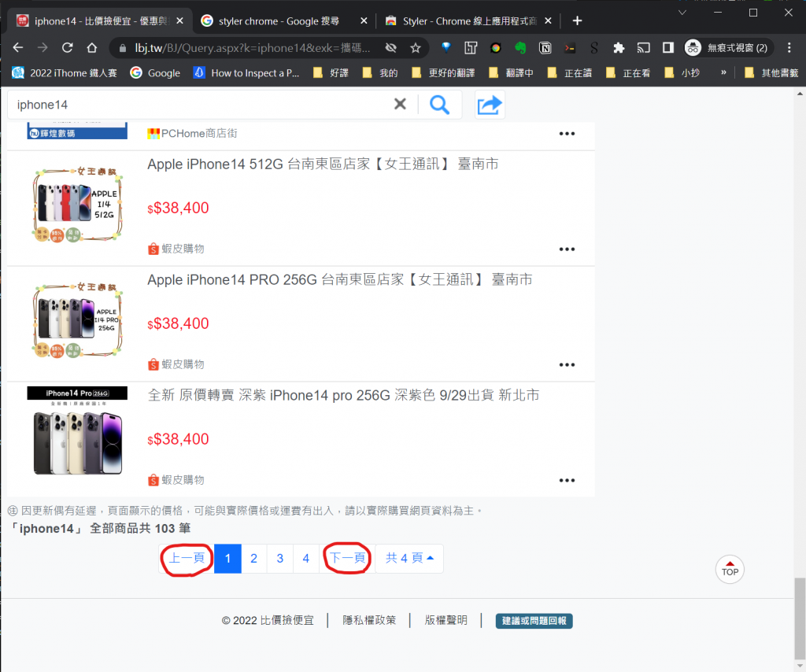Click the page vertical scrollbar thumb
806x672 pixels.
pyautogui.click(x=800, y=618)
